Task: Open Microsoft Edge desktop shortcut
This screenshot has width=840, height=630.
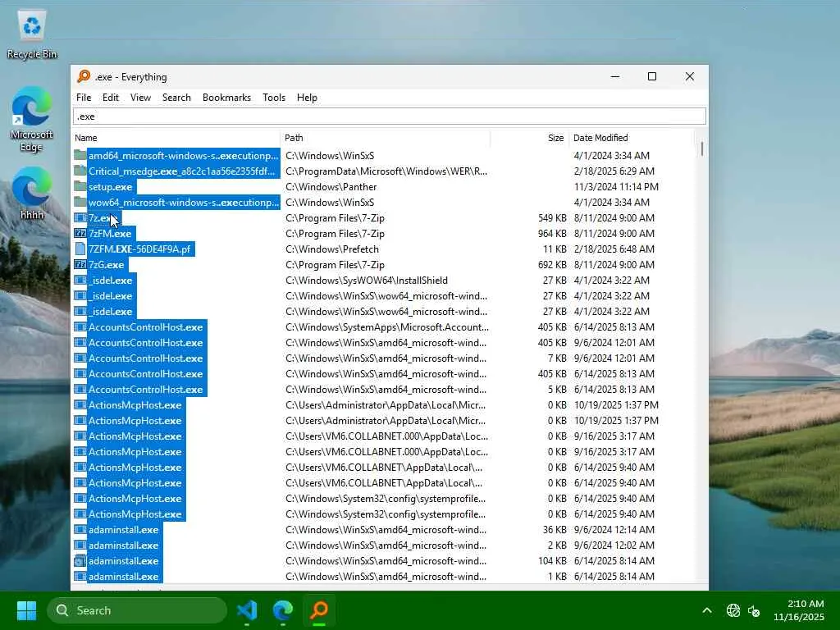Action: pyautogui.click(x=32, y=119)
